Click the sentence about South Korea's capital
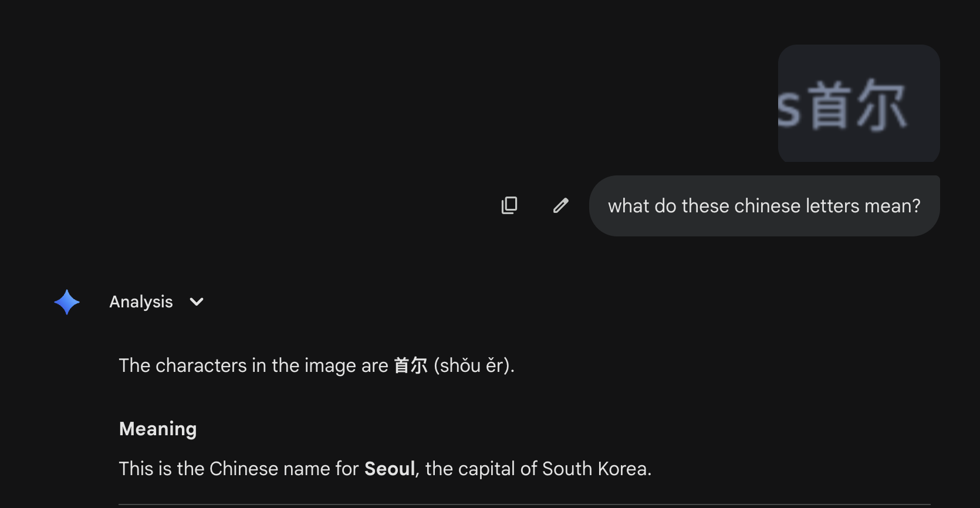 (x=384, y=469)
